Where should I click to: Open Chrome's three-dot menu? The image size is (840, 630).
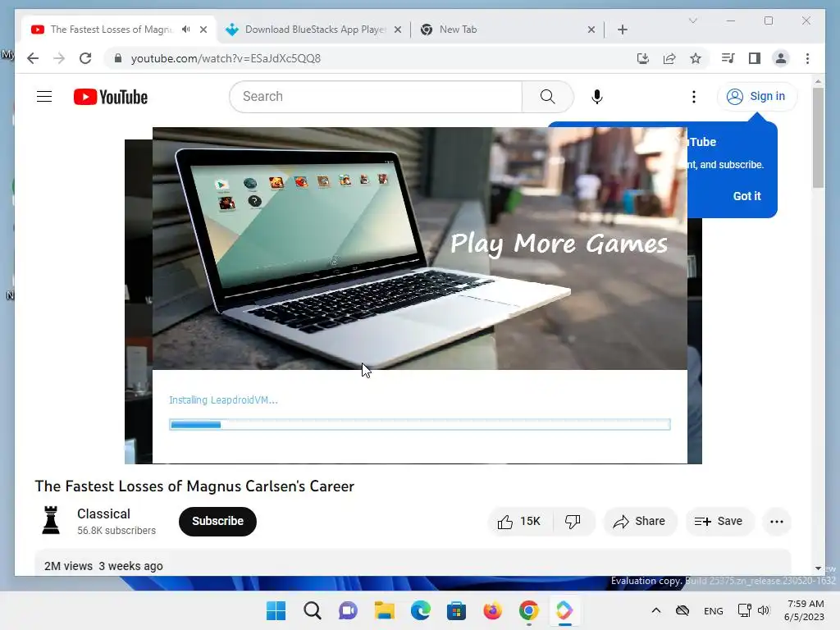tap(807, 58)
